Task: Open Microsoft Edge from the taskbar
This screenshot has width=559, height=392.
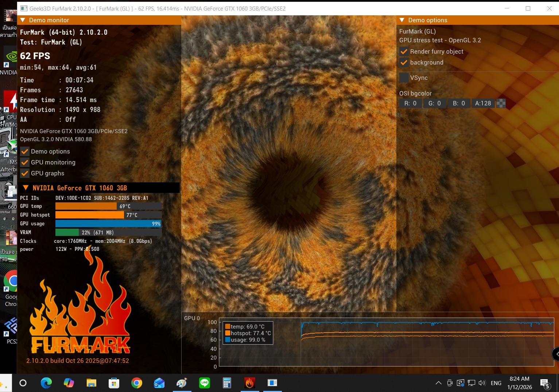Action: (x=46, y=383)
